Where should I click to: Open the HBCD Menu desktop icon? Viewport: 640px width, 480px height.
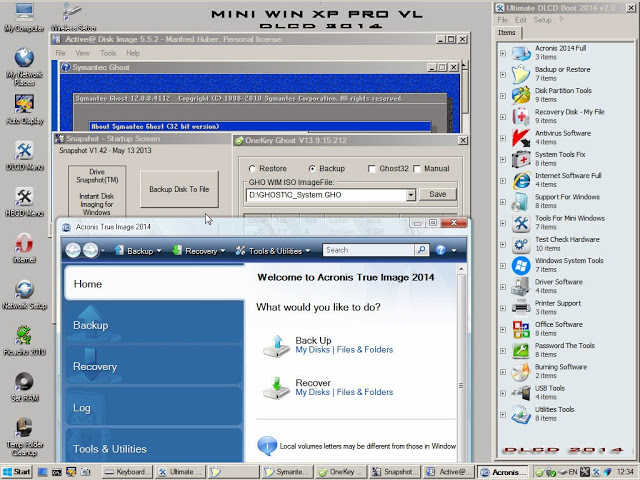24,202
